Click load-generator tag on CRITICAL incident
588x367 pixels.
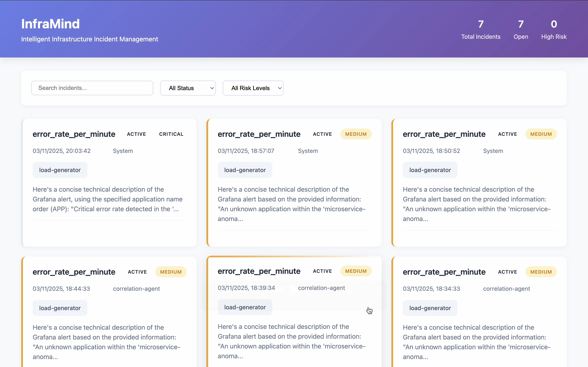[x=60, y=170]
